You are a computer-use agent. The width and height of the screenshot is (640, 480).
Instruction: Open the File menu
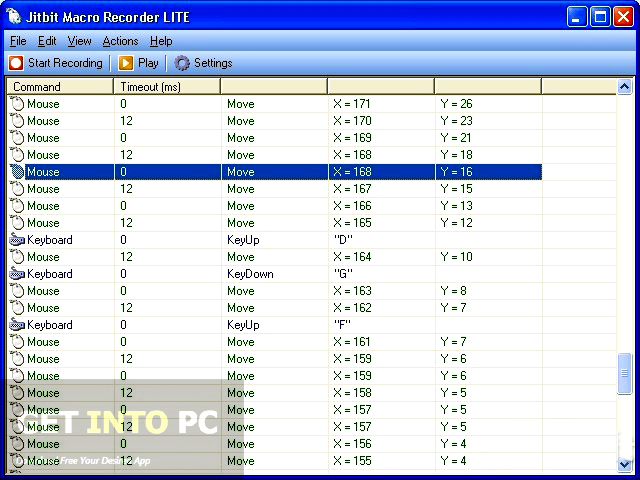click(18, 41)
